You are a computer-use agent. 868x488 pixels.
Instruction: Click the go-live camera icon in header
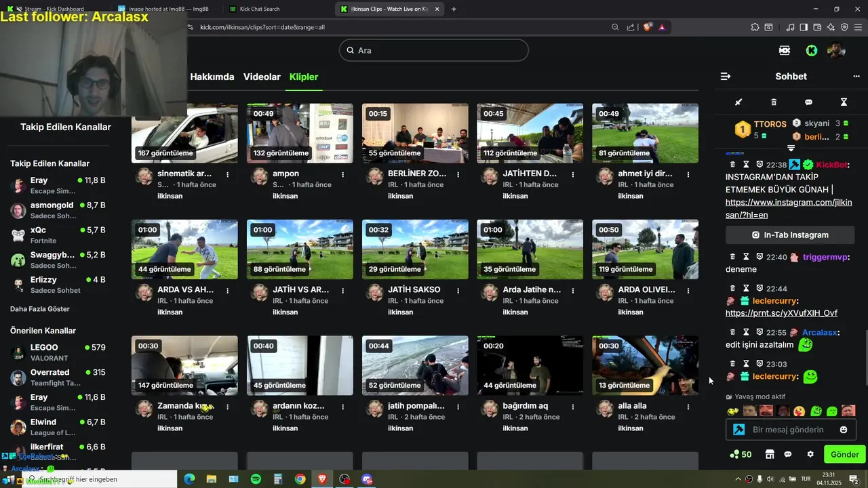coord(785,50)
